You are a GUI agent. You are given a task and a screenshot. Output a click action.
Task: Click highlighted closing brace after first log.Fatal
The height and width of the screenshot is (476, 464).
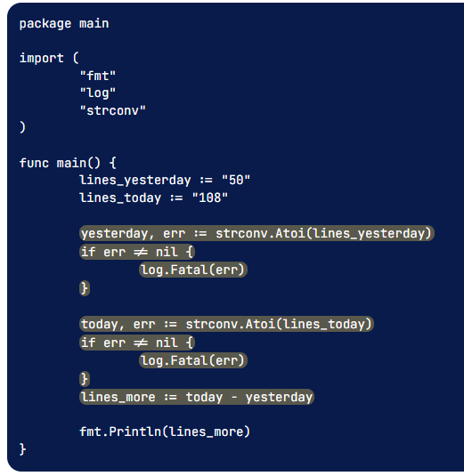(x=85, y=288)
